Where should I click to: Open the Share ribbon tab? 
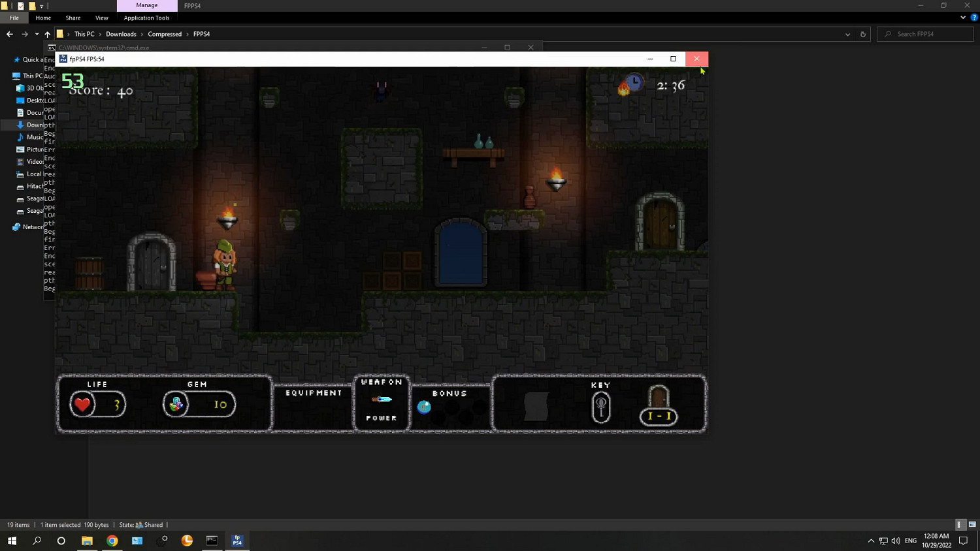tap(73, 18)
